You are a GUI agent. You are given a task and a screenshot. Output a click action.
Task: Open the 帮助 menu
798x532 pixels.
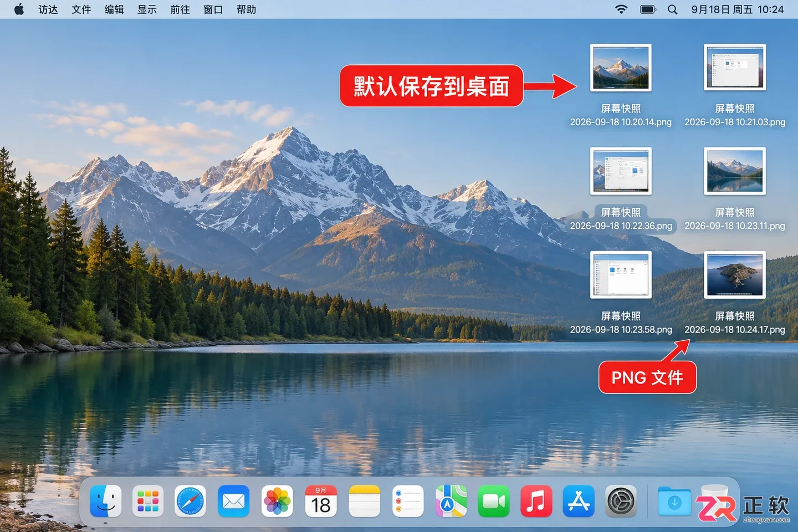[x=246, y=9]
